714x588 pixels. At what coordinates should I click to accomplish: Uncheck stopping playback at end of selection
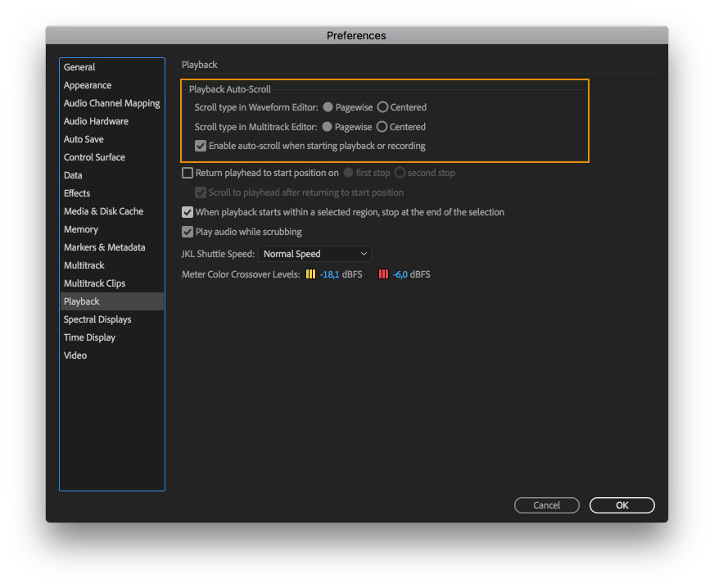click(x=188, y=211)
